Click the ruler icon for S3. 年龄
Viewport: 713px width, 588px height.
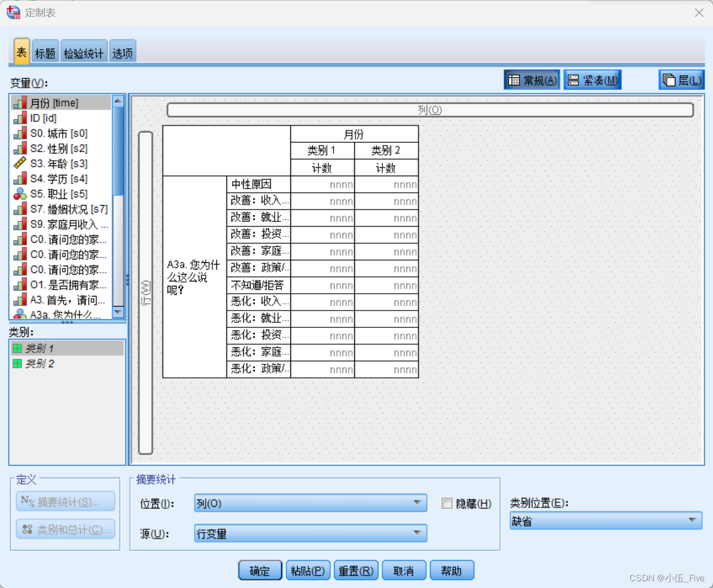(x=20, y=163)
